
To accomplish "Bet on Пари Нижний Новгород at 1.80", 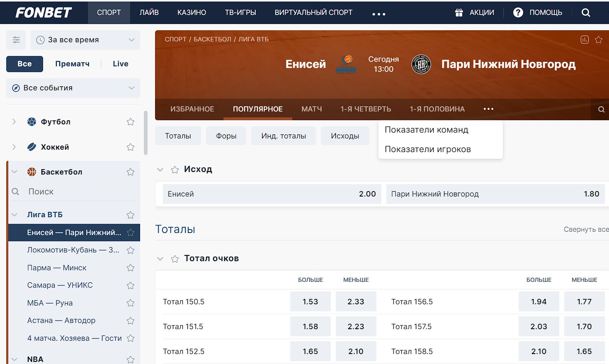I will pyautogui.click(x=495, y=194).
